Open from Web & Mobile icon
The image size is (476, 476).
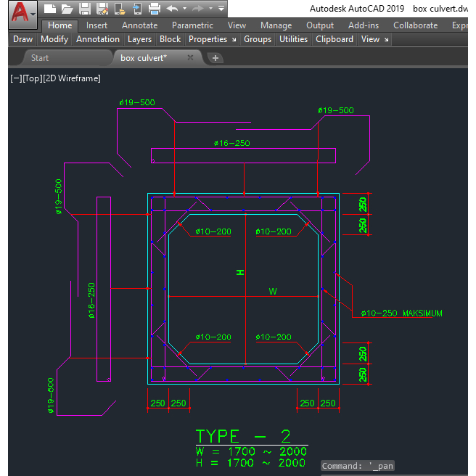(x=120, y=9)
